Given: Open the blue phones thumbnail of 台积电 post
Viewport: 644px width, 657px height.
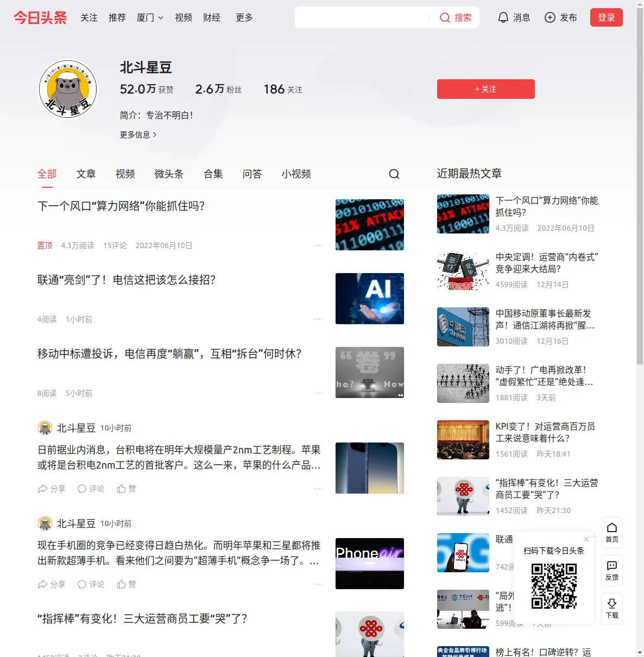Looking at the screenshot, I should click(x=370, y=468).
